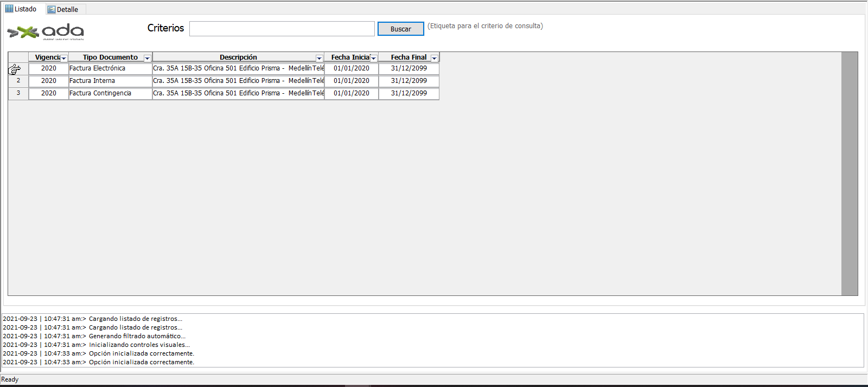The width and height of the screenshot is (868, 387).
Task: Click description cell of Factura Interna row
Action: [x=238, y=81]
